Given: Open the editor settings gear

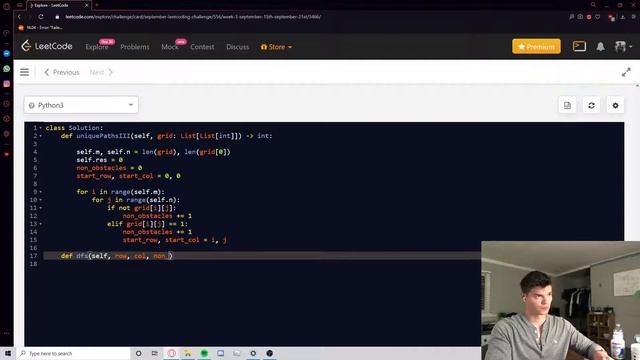Looking at the screenshot, I should pyautogui.click(x=616, y=106).
